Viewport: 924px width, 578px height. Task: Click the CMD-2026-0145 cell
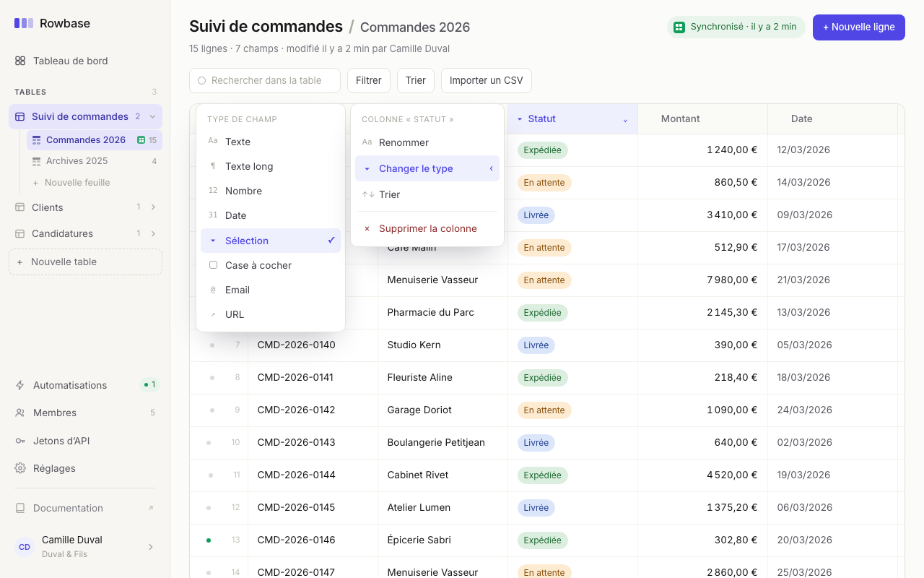(313, 508)
